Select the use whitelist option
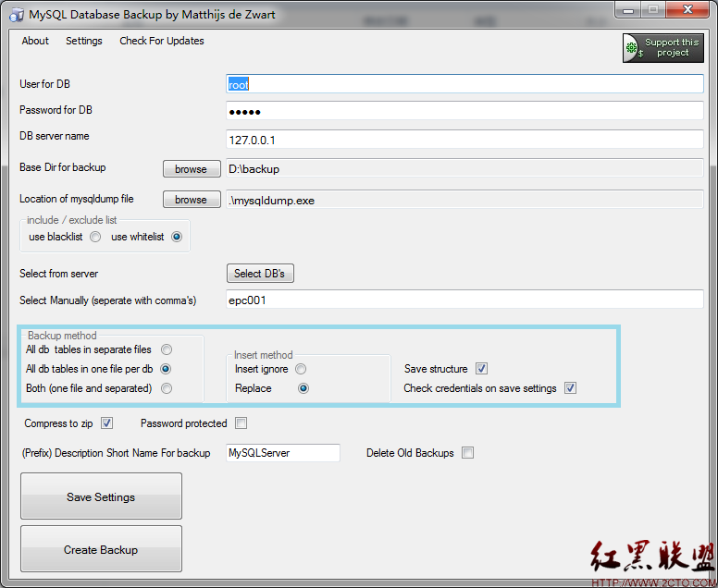Screen dimensions: 718x588 pyautogui.click(x=177, y=237)
